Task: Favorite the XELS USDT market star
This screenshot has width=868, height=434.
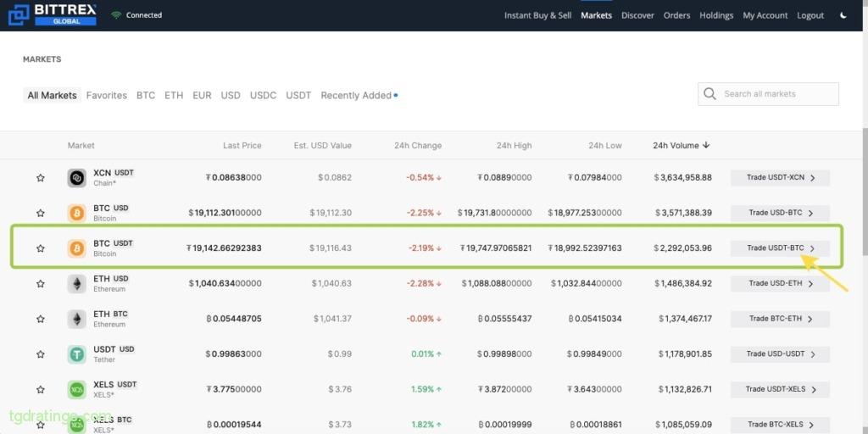Action: pyautogui.click(x=41, y=390)
